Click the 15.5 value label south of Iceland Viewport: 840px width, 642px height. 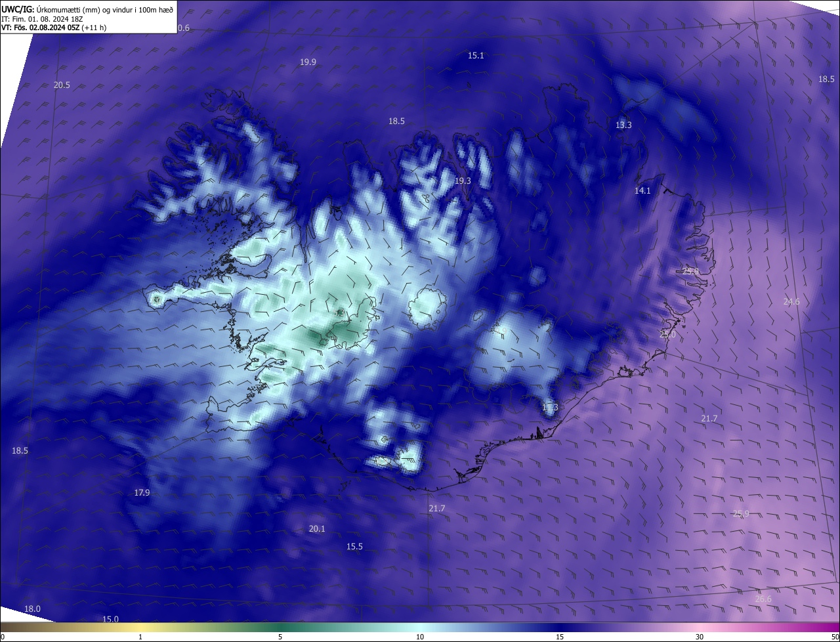pyautogui.click(x=354, y=546)
